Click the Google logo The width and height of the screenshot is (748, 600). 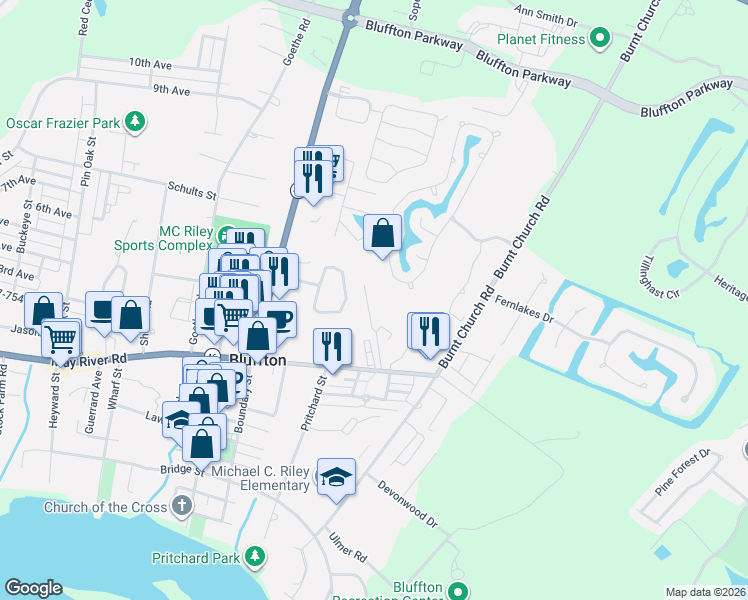33,588
